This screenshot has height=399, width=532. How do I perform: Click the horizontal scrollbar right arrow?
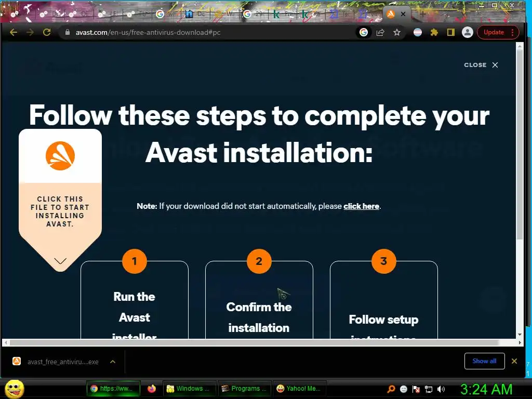click(x=520, y=343)
